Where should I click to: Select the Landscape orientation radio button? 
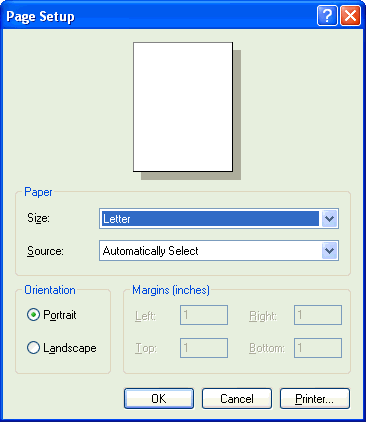click(x=33, y=348)
